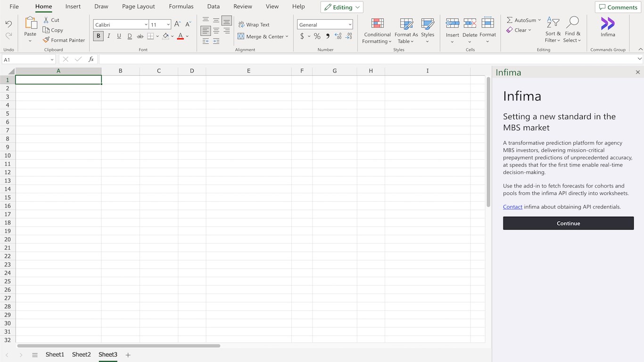Open the Comments pane
This screenshot has height=362, width=644.
click(618, 7)
